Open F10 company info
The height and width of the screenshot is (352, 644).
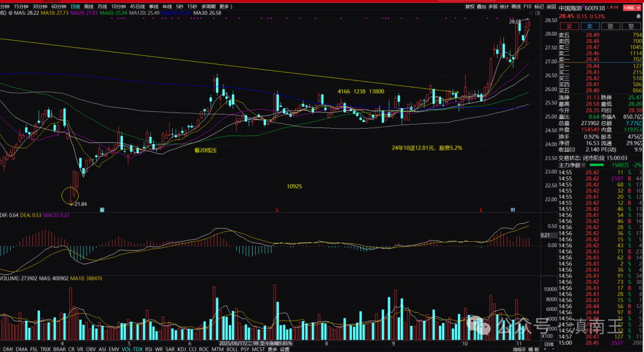(x=527, y=7)
